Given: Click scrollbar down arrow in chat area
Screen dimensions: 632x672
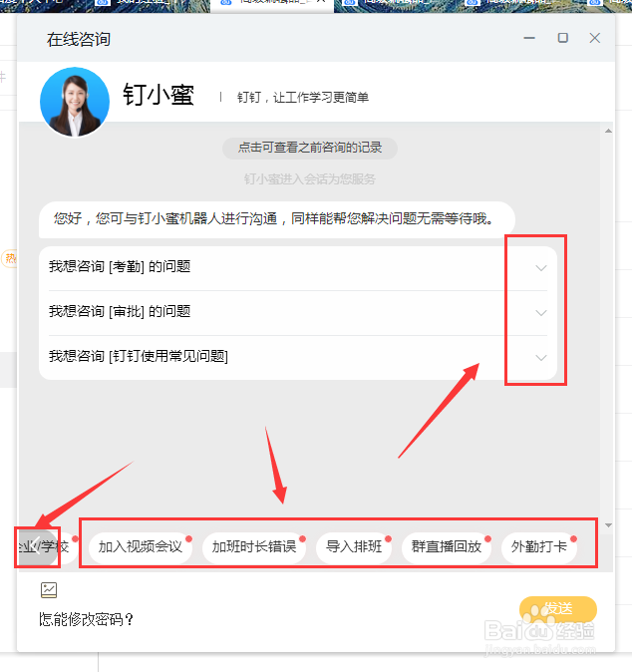Looking at the screenshot, I should click(x=608, y=525).
